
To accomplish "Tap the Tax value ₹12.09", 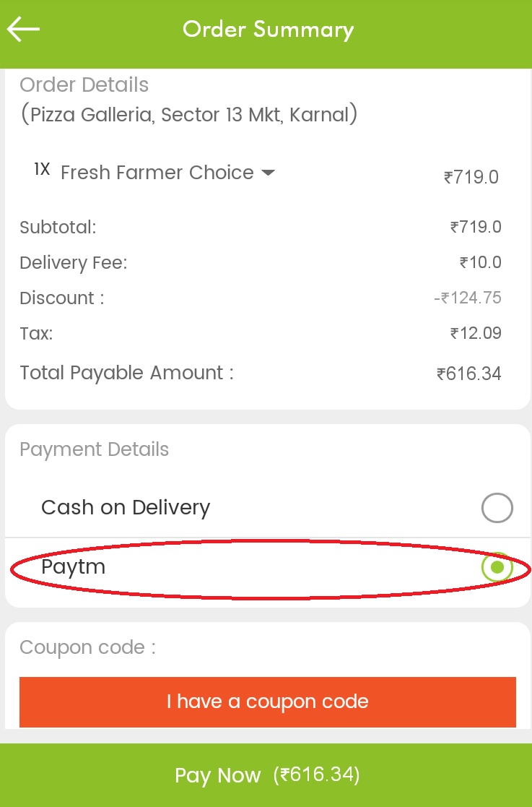I will coord(475,334).
